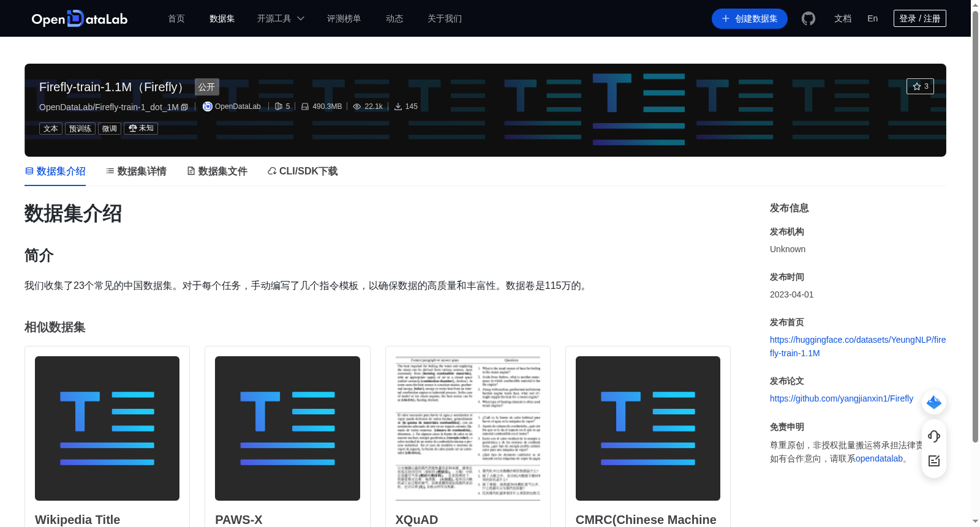Click the 预训练 tag

[x=80, y=129]
